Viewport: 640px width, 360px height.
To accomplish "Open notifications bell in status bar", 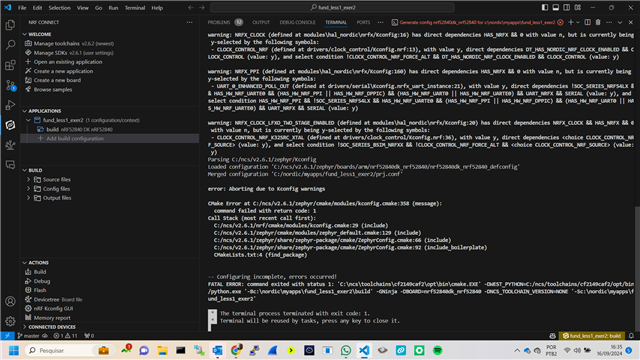I will tap(631, 336).
